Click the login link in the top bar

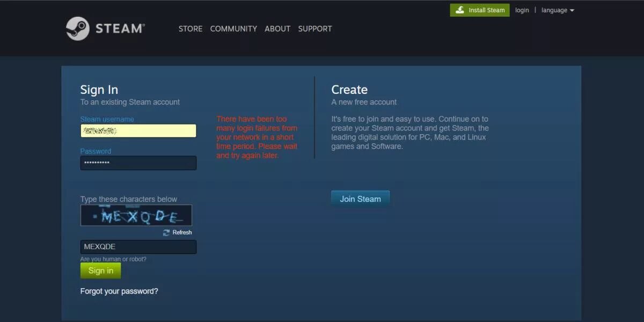522,10
